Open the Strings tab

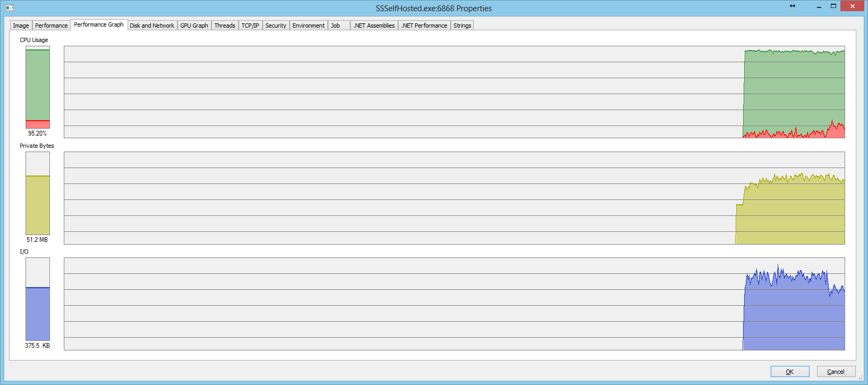point(462,26)
